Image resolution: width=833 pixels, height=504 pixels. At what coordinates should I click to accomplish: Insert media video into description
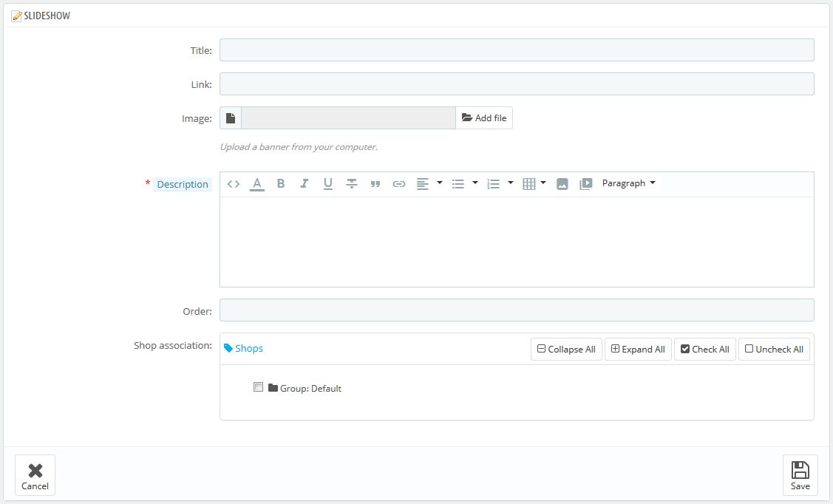click(x=586, y=184)
